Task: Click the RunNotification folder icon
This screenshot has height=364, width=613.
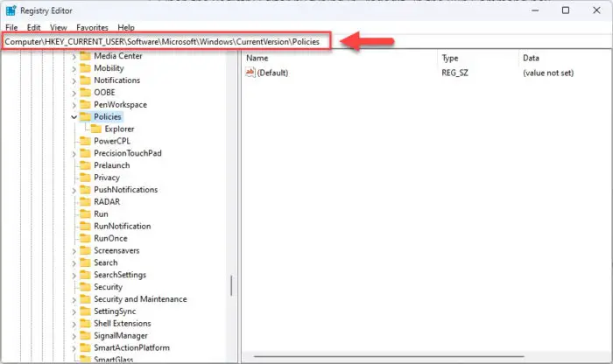Action: (x=85, y=226)
